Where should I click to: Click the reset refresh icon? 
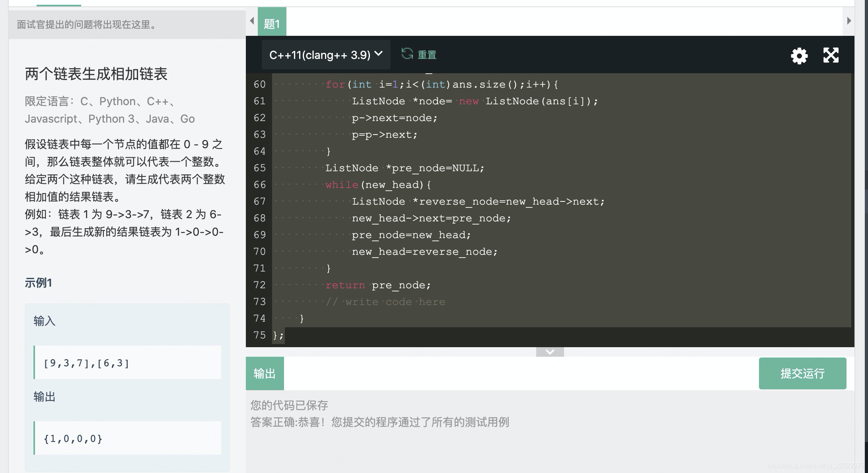(407, 54)
